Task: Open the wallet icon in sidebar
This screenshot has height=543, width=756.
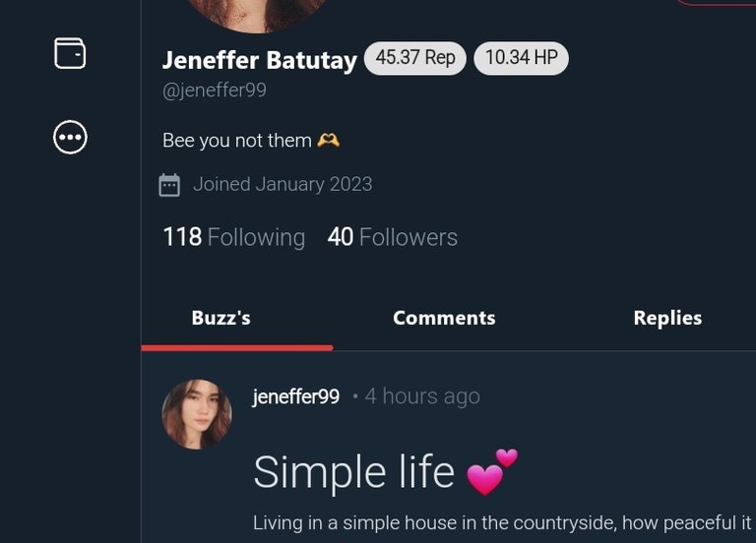Action: tap(70, 53)
